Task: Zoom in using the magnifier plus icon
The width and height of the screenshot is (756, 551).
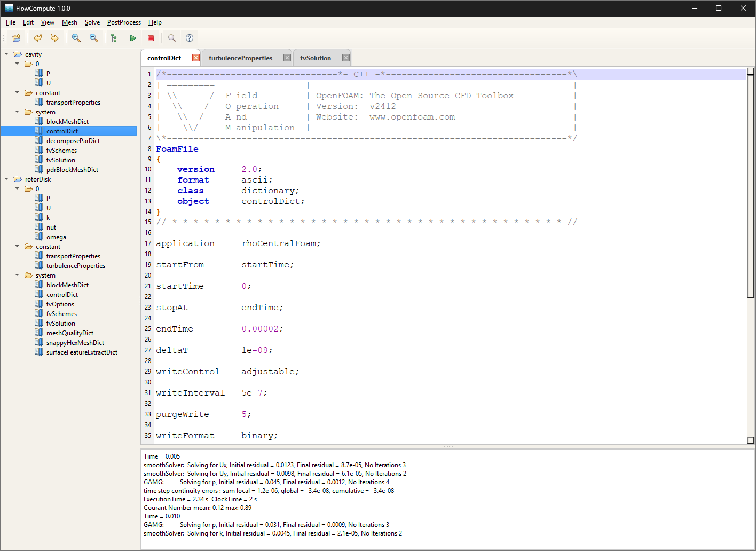Action: (76, 38)
